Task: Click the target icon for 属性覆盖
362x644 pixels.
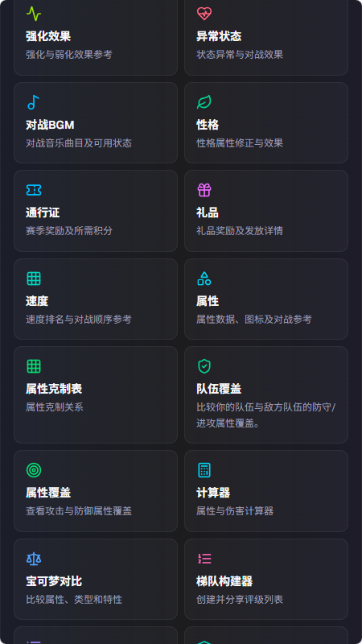Action: coord(34,470)
